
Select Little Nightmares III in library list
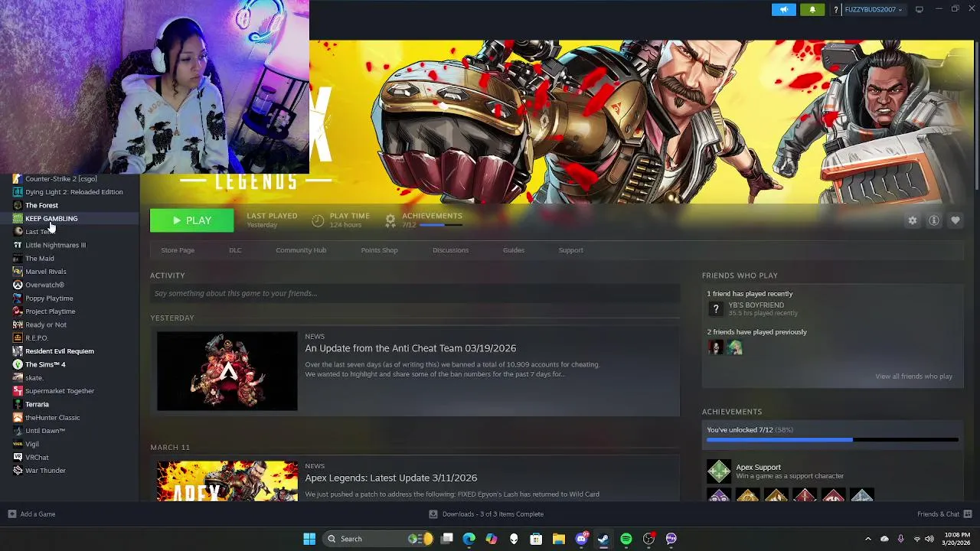tap(55, 245)
